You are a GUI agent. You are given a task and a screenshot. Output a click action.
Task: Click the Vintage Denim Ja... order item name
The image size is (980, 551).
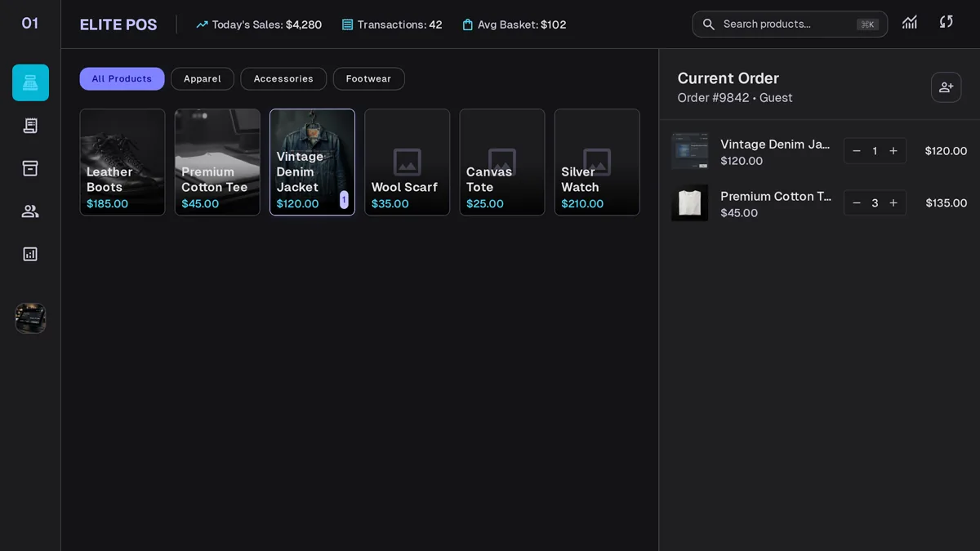pos(775,144)
